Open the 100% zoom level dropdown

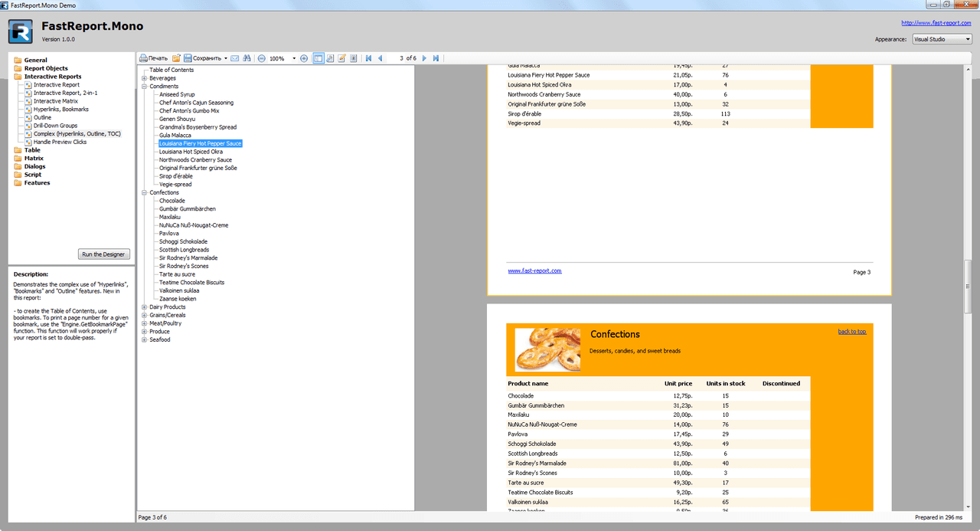294,58
